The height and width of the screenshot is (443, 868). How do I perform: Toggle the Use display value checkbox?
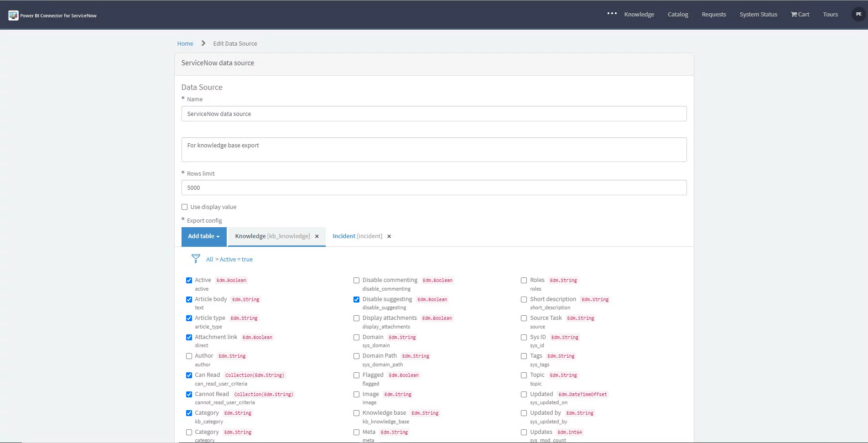185,207
